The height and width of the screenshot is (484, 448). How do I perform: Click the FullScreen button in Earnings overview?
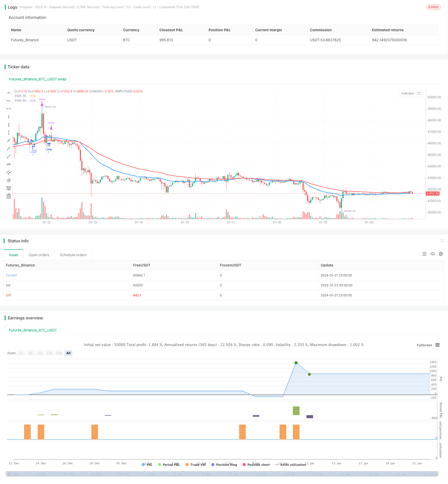click(x=424, y=345)
